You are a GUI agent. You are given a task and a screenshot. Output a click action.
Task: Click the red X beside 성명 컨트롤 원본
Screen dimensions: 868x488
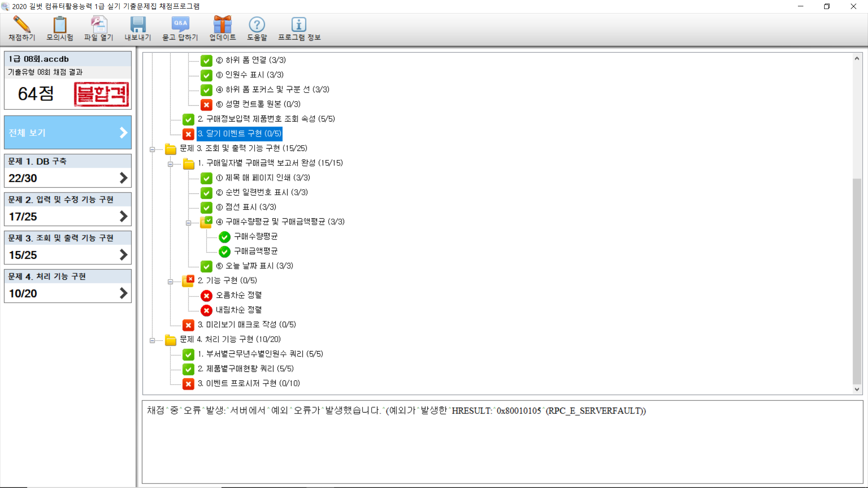pyautogui.click(x=207, y=105)
